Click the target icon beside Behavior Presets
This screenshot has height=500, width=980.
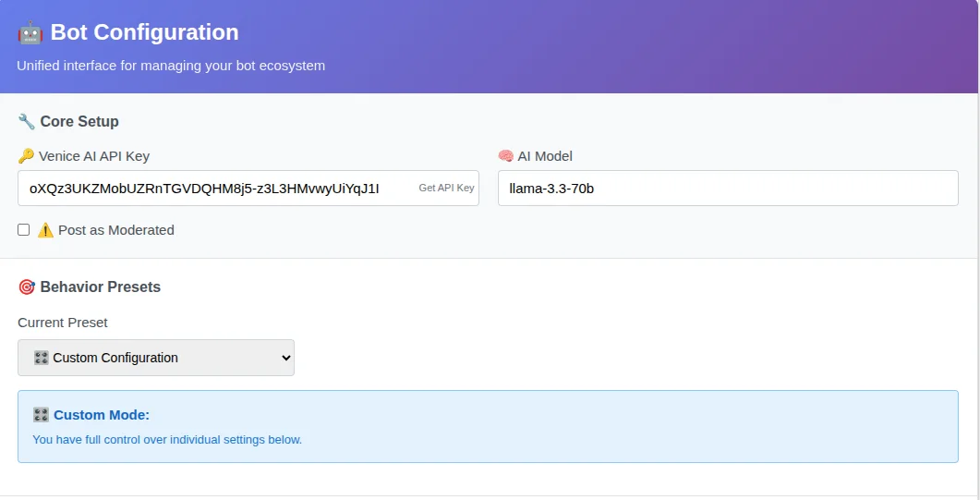[x=27, y=287]
